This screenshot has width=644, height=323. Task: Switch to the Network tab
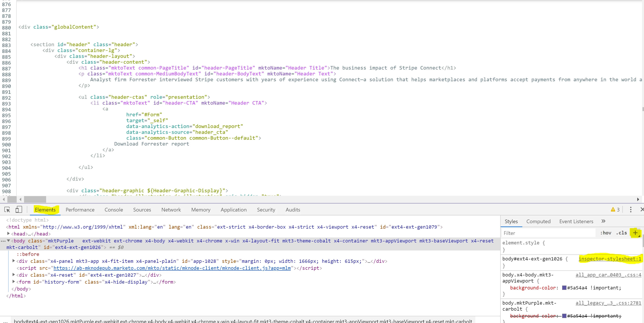click(171, 210)
